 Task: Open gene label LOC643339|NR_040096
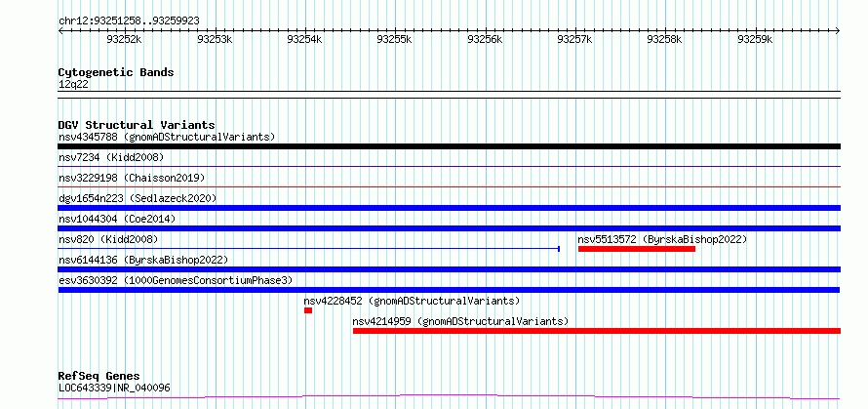114,388
